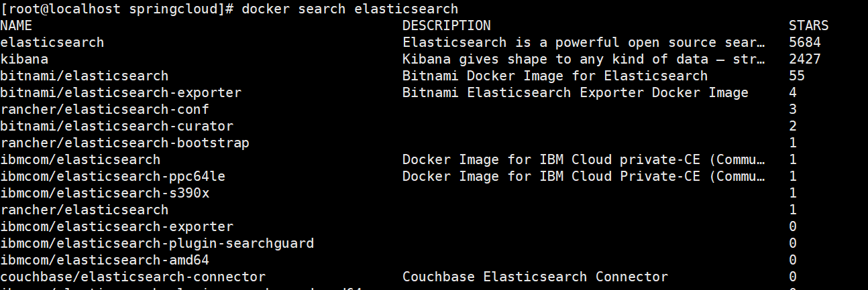Click couchbase/elasticsearch-connector entry
868x290 pixels.
click(x=133, y=277)
